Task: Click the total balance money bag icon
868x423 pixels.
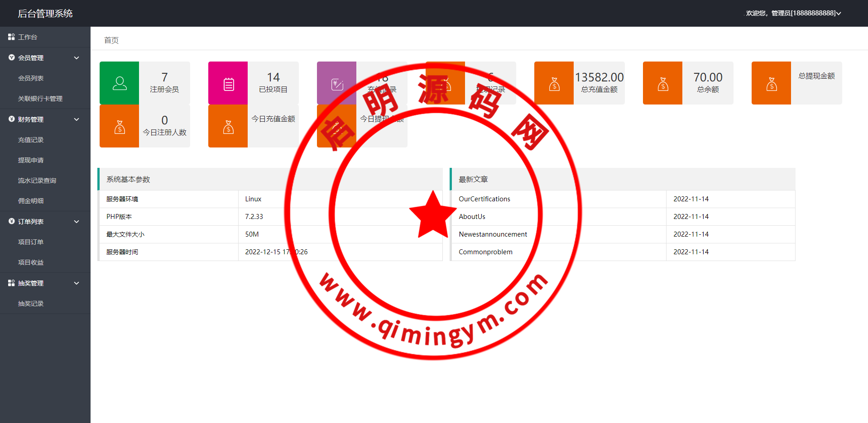Action: 663,84
